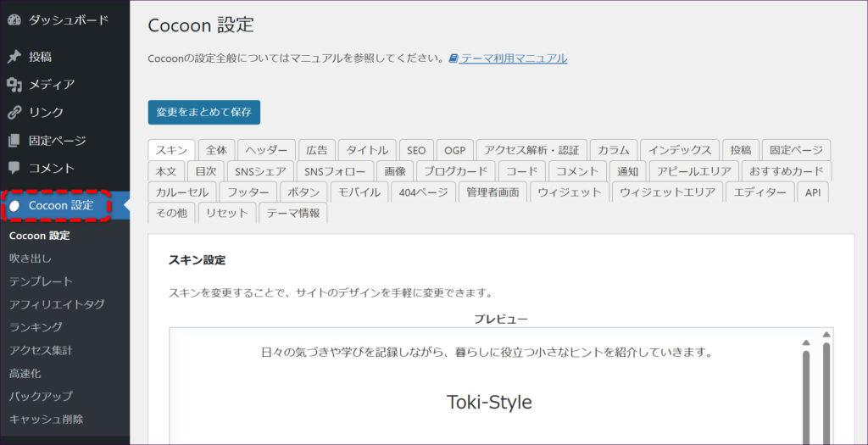Click the Dashboard gauge icon in sidebar
This screenshot has height=445, width=868.
tap(14, 19)
